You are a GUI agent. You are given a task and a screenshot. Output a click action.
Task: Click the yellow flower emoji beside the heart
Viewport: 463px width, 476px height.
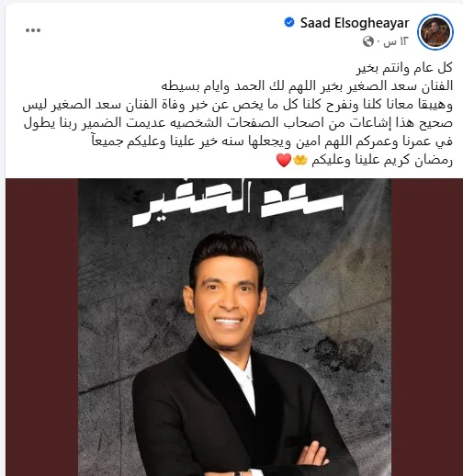[299, 160]
